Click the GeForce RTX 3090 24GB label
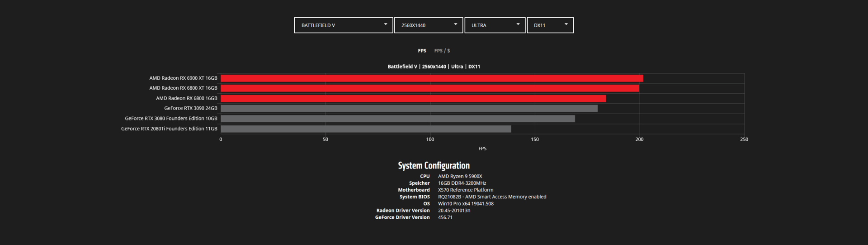This screenshot has width=868, height=245. coord(191,108)
